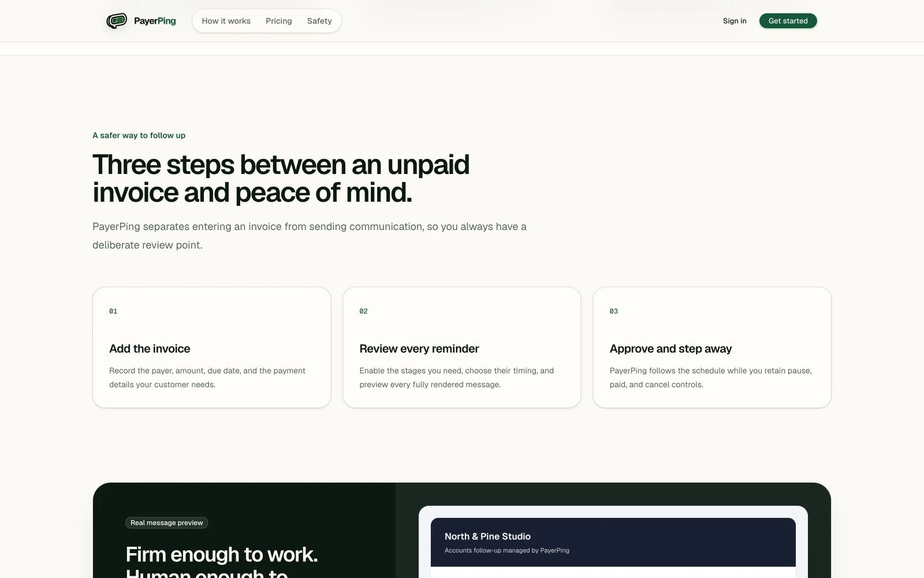Click the paragraph beginning 'PayerPing separates entering an invoice'
The image size is (924, 578).
point(310,236)
